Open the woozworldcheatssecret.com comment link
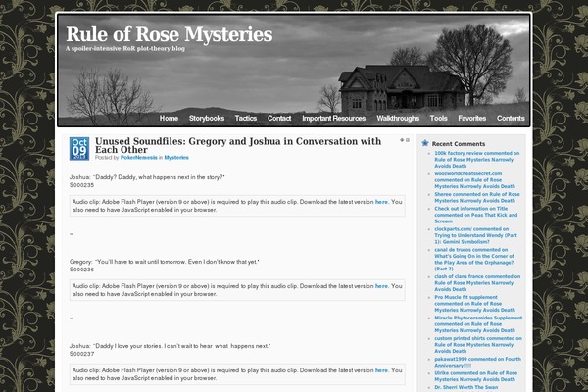 [x=474, y=180]
